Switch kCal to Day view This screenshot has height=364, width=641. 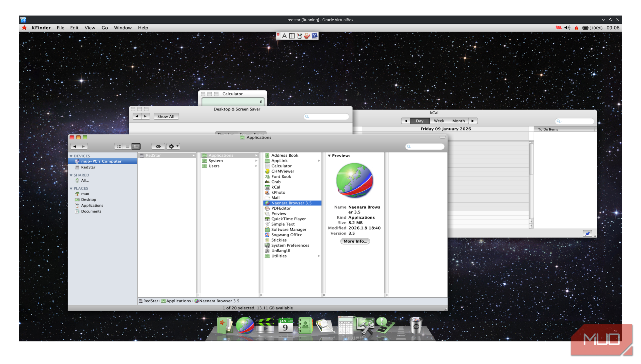419,121
